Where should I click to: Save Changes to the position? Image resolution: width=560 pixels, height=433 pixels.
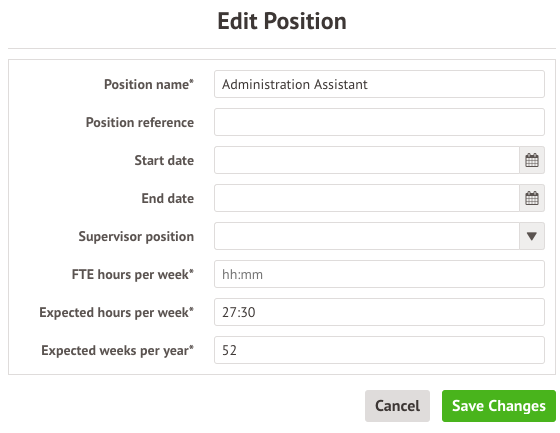(499, 406)
